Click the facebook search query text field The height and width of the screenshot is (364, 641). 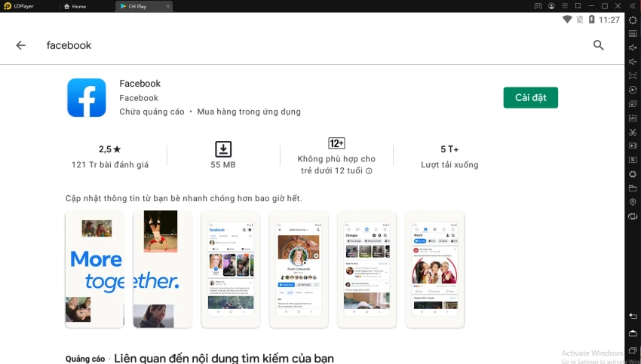[69, 45]
